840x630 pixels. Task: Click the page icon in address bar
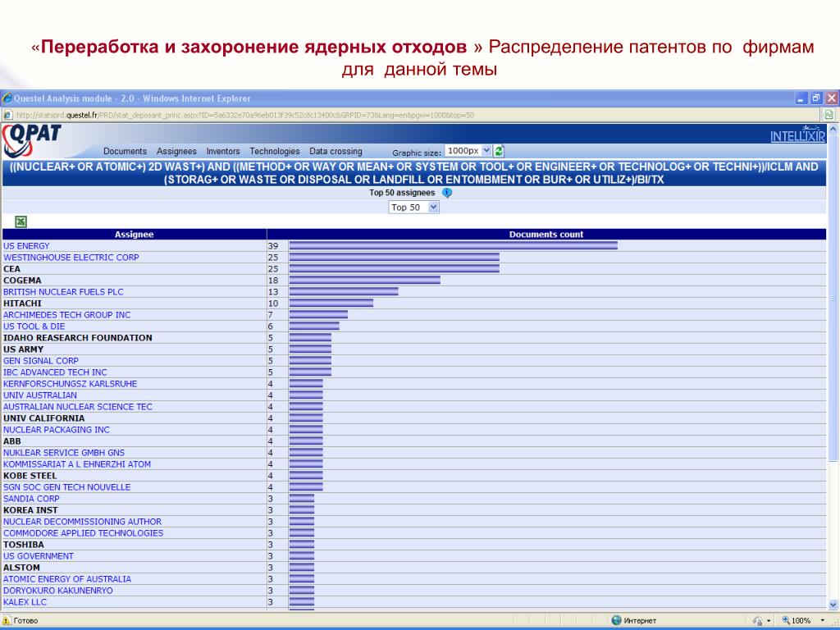(7, 115)
